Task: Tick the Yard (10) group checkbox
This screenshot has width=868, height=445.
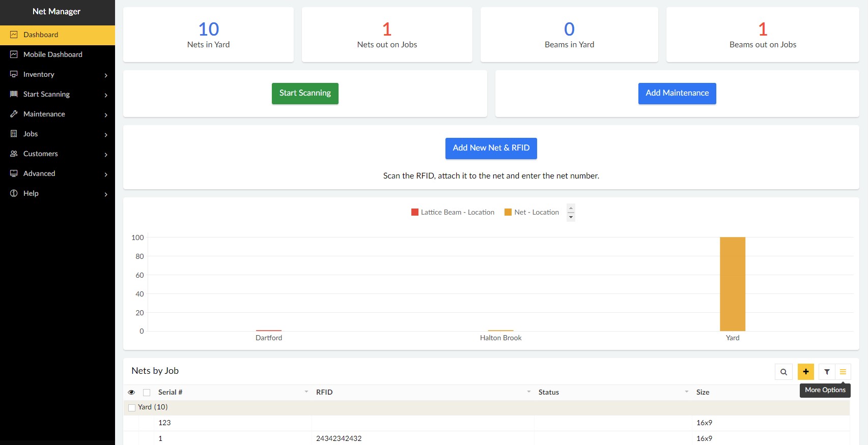Action: click(132, 407)
